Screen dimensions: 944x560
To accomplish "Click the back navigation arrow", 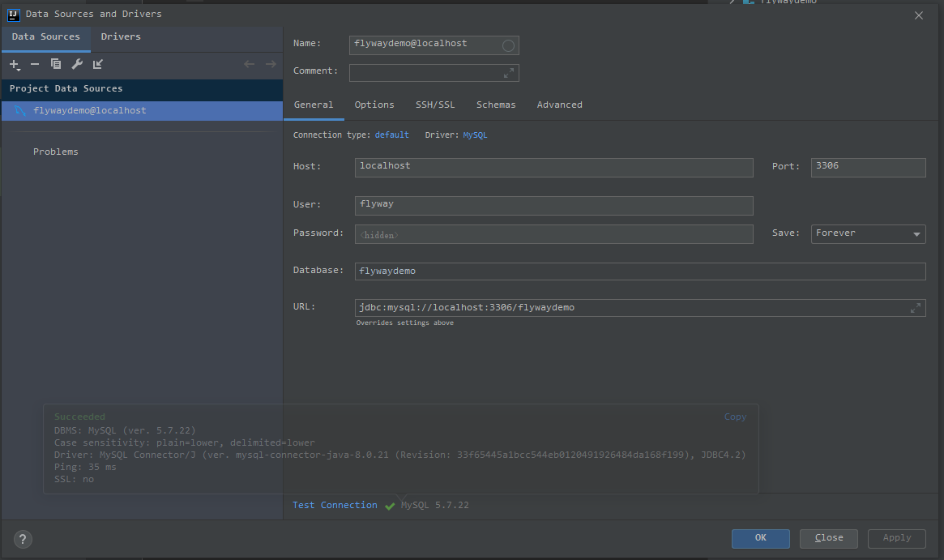I will [250, 64].
